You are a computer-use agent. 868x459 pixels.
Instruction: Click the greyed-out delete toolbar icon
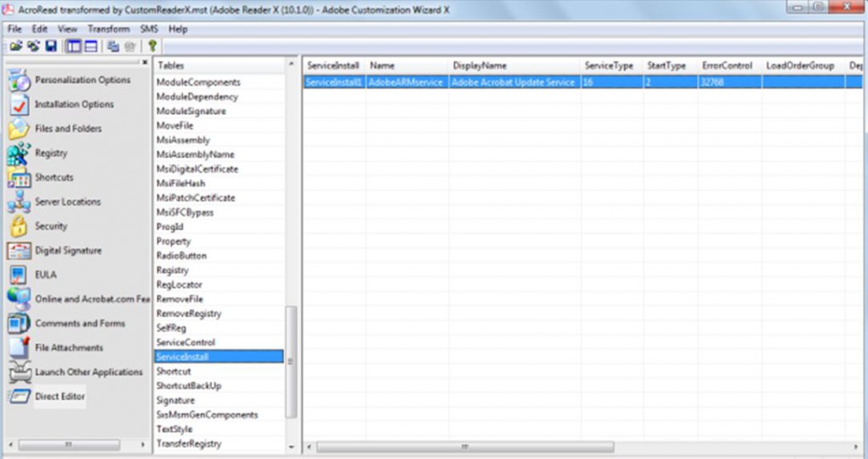click(x=130, y=47)
